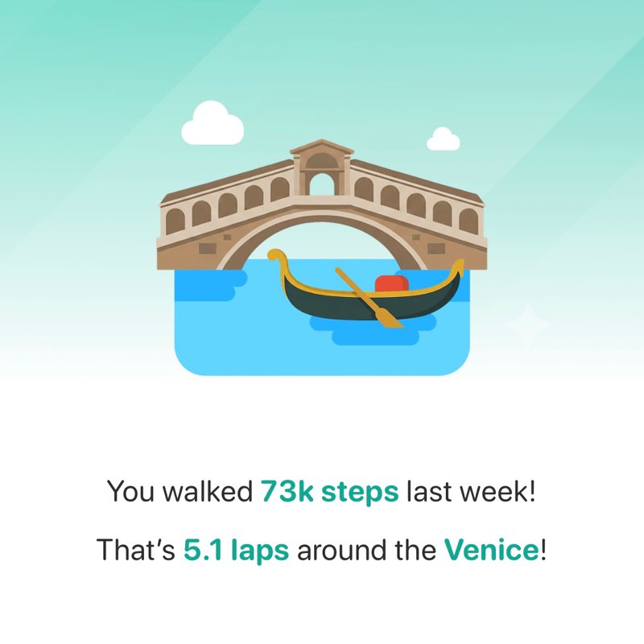Tap the gondola's raised stern tip
The width and height of the screenshot is (644, 644).
tap(459, 264)
